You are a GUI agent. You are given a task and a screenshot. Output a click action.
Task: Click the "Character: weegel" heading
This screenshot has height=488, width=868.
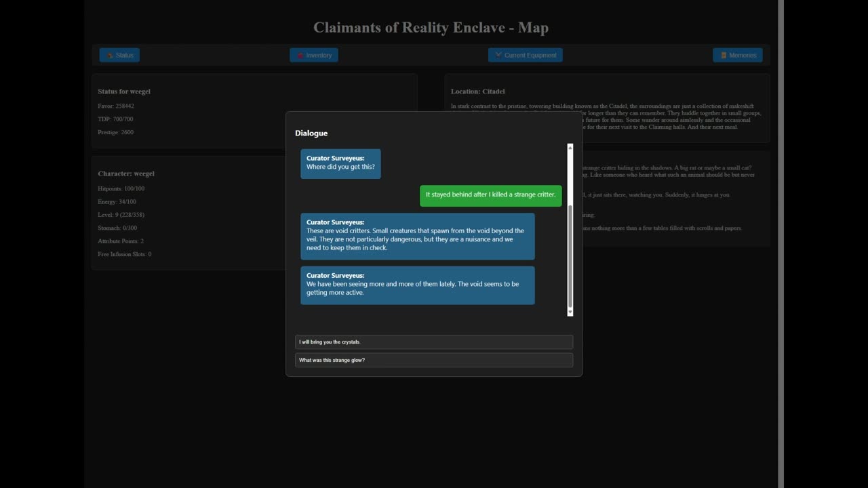[x=126, y=174]
